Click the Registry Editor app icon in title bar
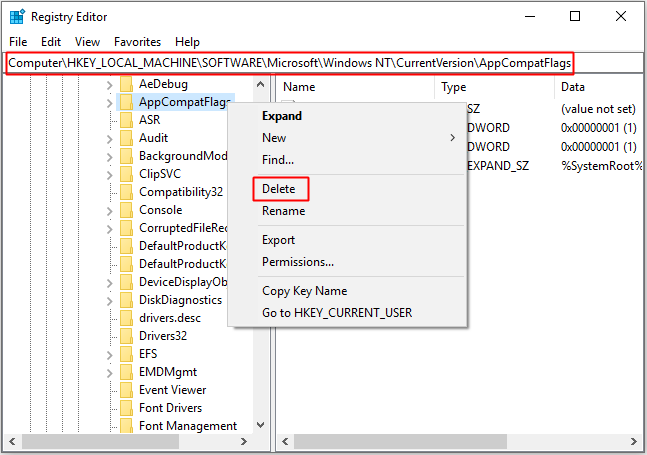647x455 pixels. (17, 16)
